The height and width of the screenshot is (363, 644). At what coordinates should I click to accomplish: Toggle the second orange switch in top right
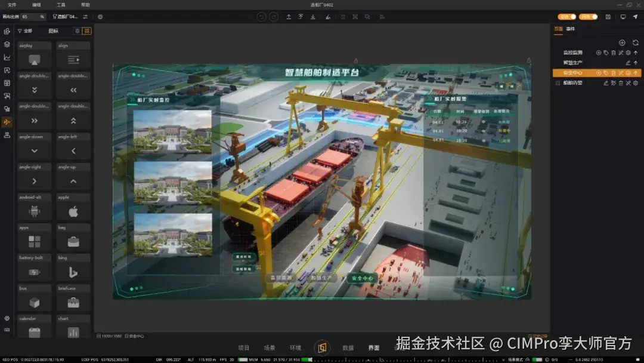(588, 17)
